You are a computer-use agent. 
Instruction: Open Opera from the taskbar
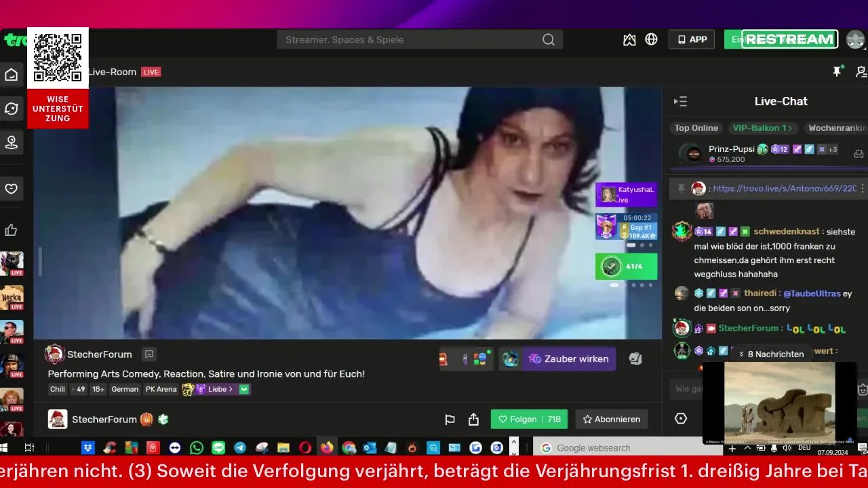click(x=305, y=448)
